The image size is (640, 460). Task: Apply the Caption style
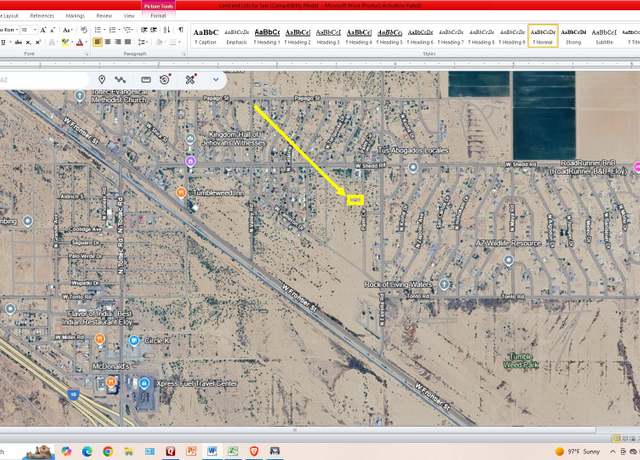pos(206,36)
